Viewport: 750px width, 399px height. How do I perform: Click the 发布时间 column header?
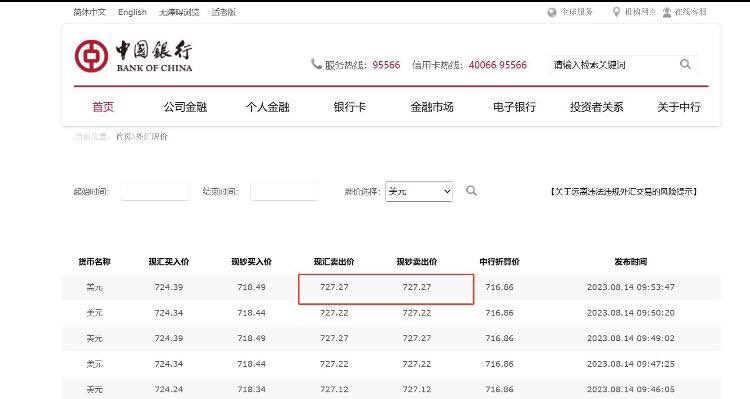click(x=630, y=262)
